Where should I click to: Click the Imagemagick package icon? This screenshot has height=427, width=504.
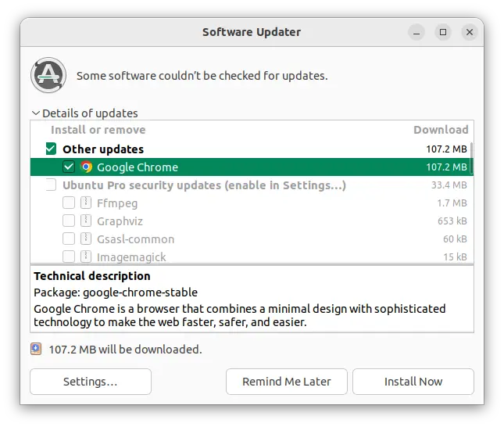(x=86, y=257)
